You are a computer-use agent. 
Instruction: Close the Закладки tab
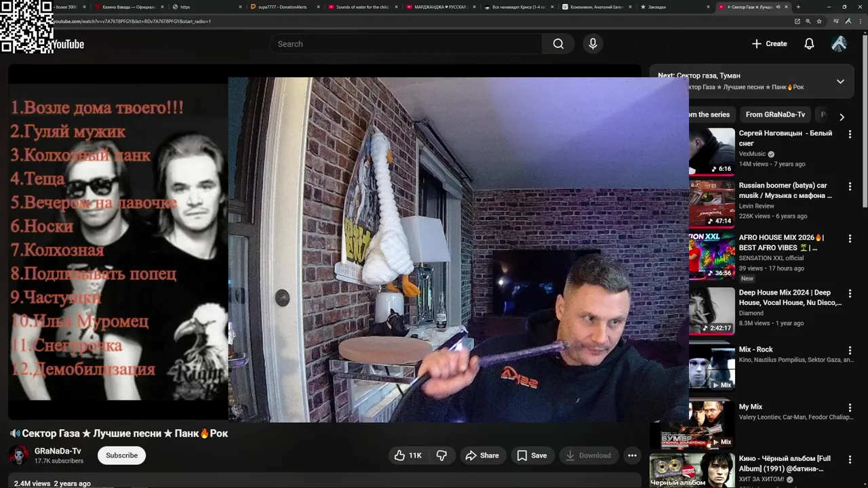709,7
